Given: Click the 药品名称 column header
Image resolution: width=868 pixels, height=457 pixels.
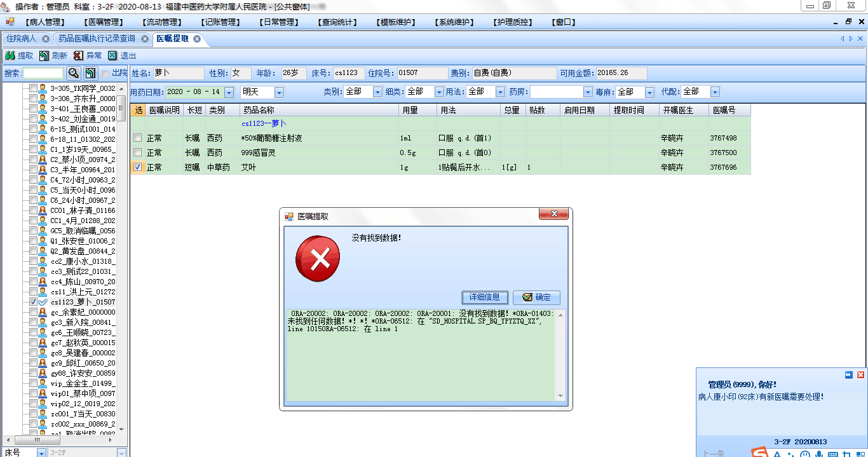Looking at the screenshot, I should pyautogui.click(x=320, y=110).
